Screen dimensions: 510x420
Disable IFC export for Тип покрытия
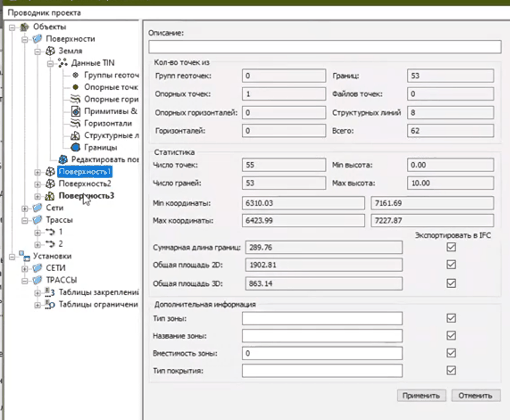tap(451, 370)
